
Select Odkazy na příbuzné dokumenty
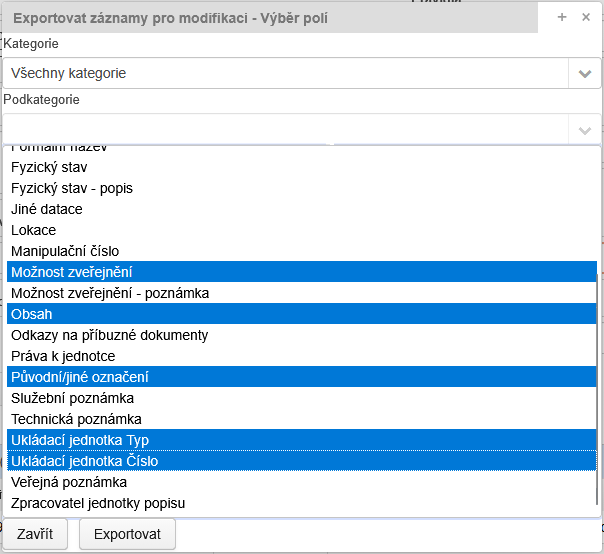point(109,335)
